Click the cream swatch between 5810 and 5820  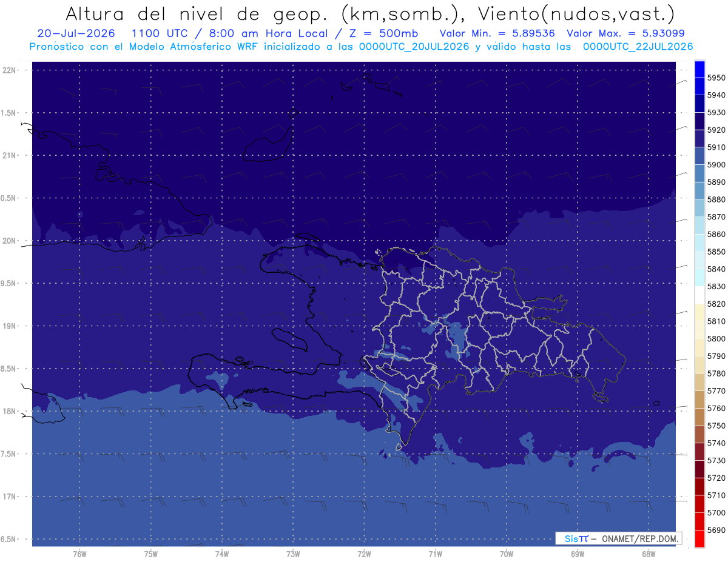pos(699,312)
